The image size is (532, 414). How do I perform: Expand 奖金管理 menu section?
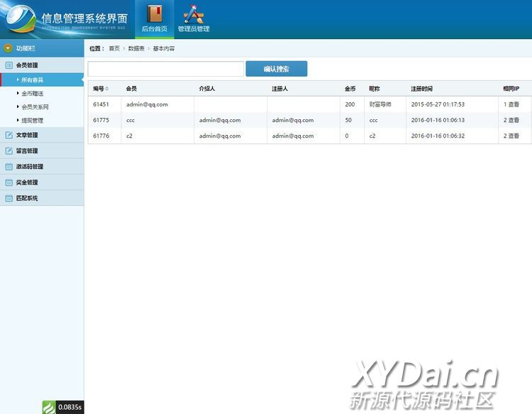click(x=42, y=183)
